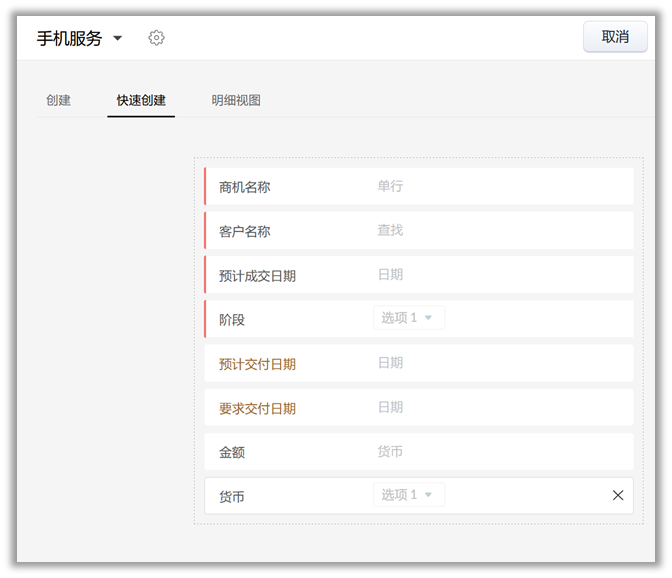
Task: Open the 阶段 选项 1 dropdown
Action: tap(408, 318)
